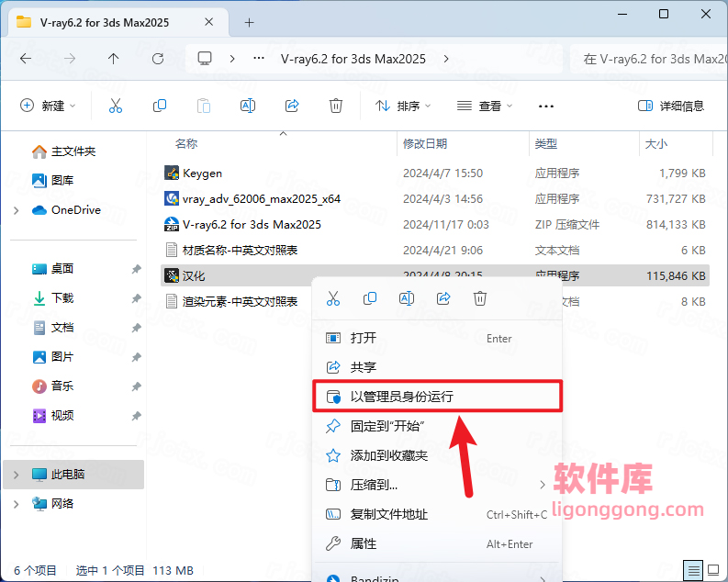Sort by 名称 column header
This screenshot has height=582, width=728.
[186, 144]
